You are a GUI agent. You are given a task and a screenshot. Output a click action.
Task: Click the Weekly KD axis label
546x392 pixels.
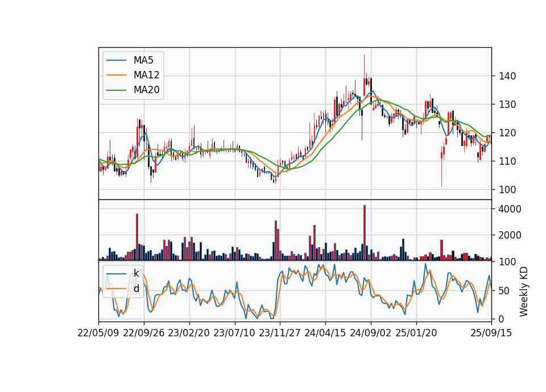click(523, 291)
